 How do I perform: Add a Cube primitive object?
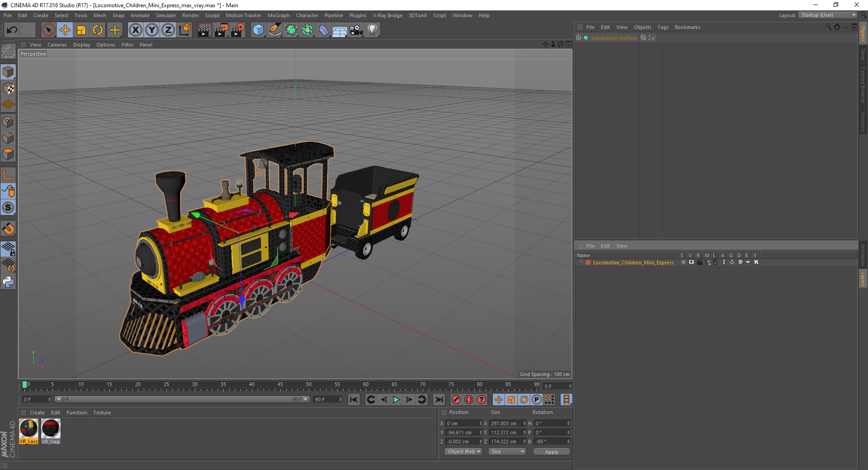258,30
